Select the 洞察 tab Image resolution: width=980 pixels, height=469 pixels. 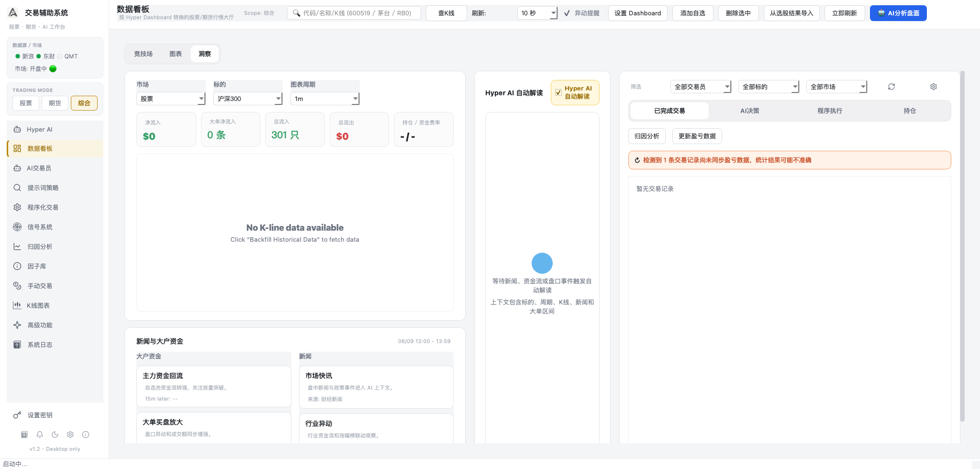coord(205,54)
